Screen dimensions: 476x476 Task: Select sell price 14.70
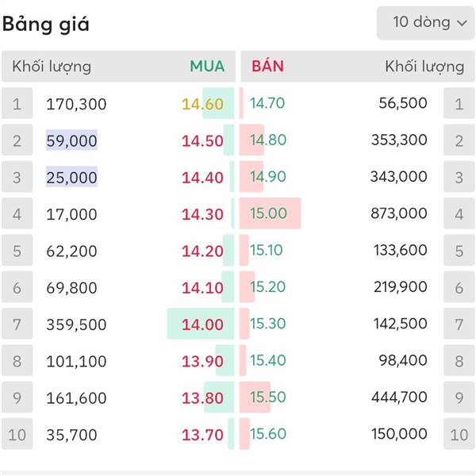[267, 103]
